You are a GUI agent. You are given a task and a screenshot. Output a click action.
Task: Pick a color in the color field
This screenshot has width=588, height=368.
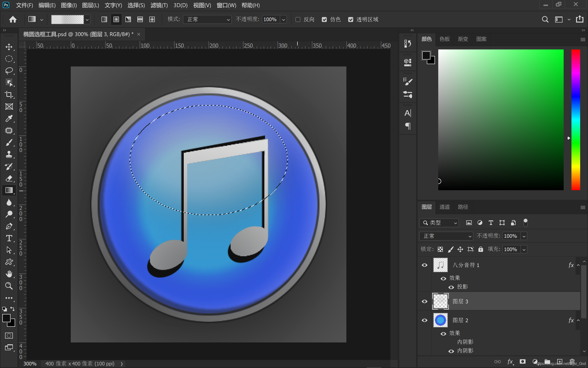(x=500, y=120)
